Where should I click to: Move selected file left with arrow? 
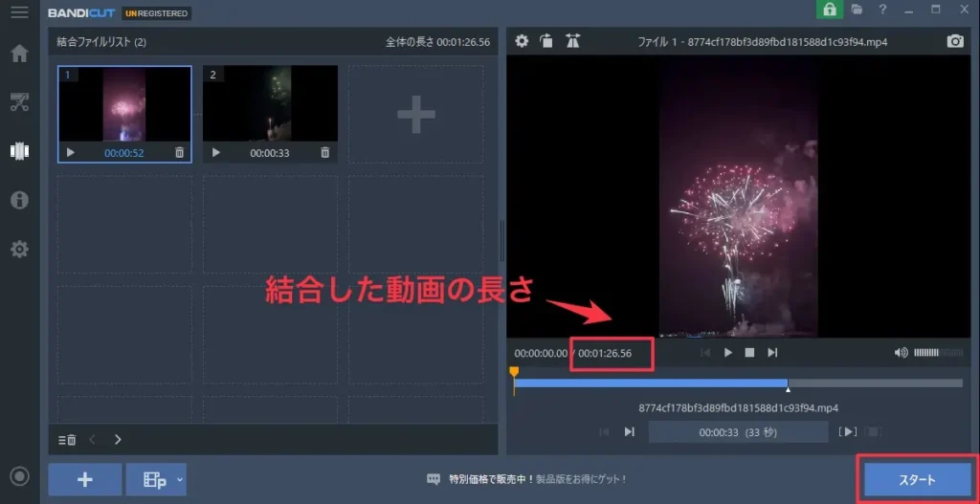93,440
